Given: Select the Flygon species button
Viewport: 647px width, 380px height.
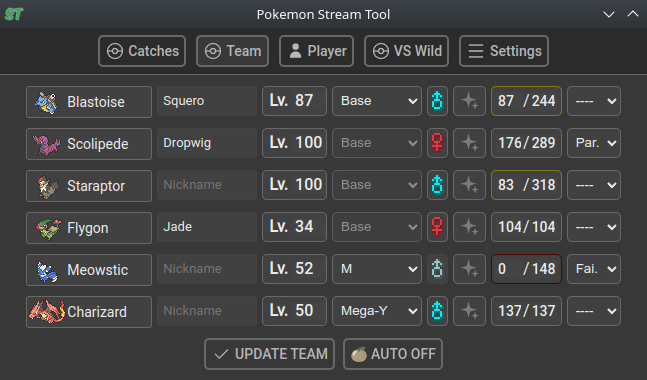Looking at the screenshot, I should point(89,228).
